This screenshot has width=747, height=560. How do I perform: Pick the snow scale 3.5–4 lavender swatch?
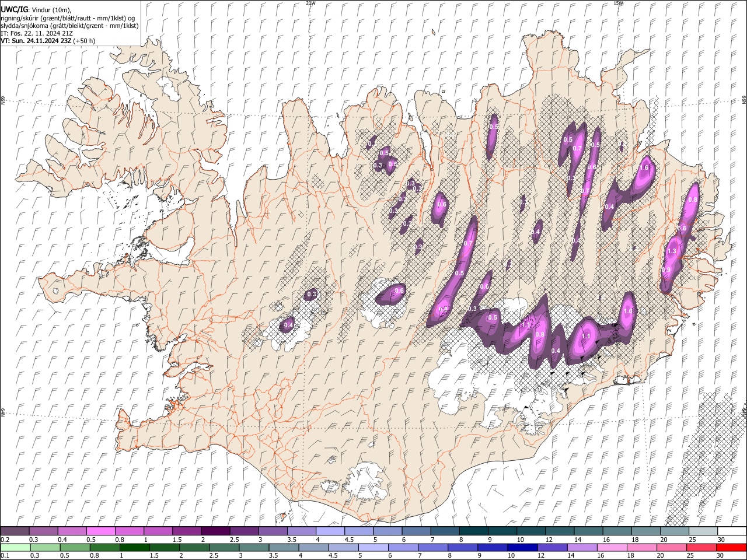tap(302, 531)
